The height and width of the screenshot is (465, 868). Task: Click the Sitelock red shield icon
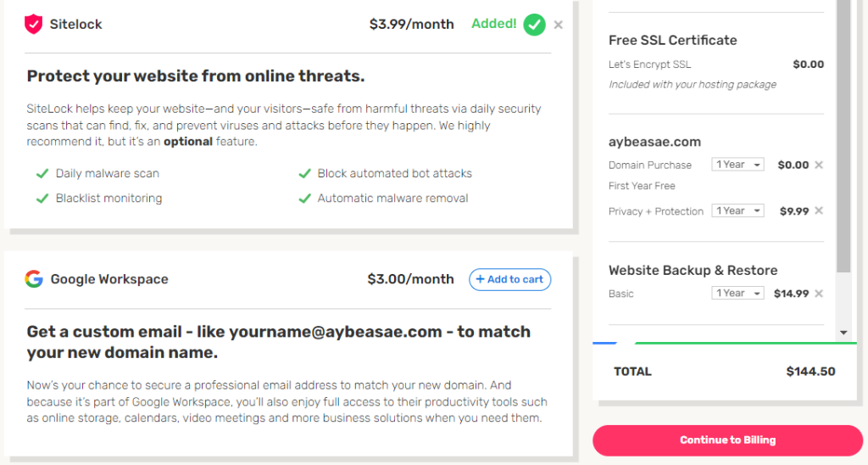point(33,25)
